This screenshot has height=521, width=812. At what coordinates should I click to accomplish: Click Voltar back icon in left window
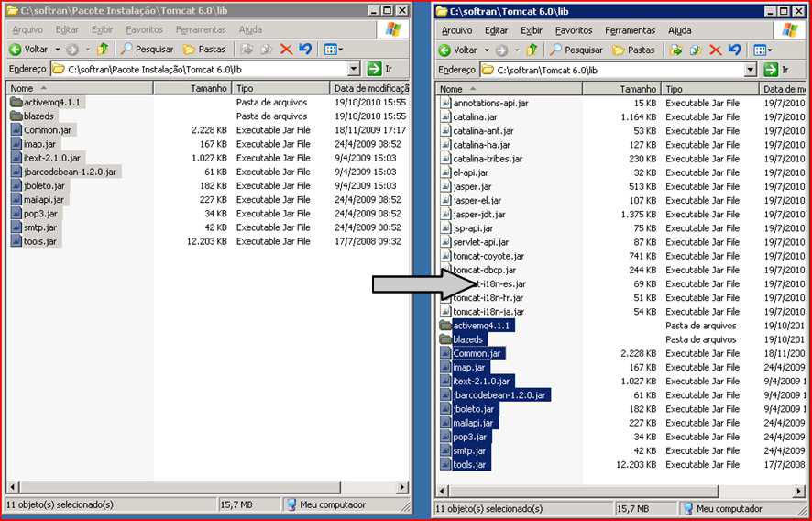tap(16, 50)
